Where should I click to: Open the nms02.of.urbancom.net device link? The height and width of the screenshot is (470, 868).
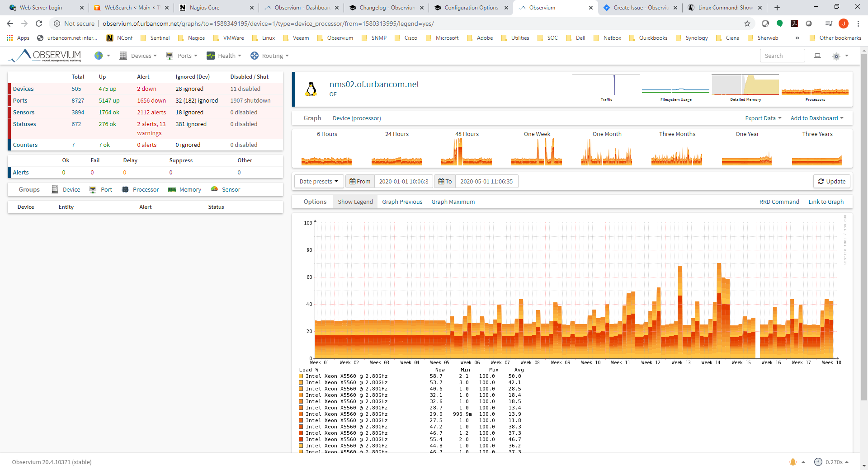pos(374,84)
